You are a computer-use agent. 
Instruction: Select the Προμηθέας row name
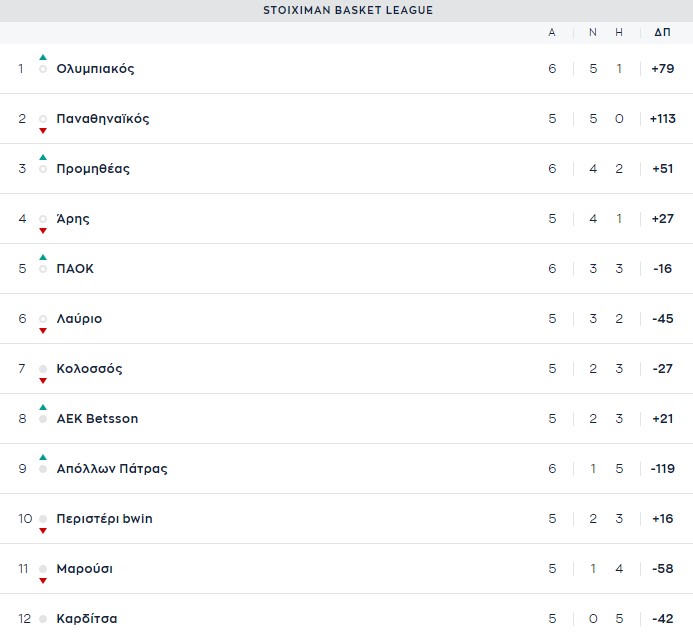coord(93,168)
